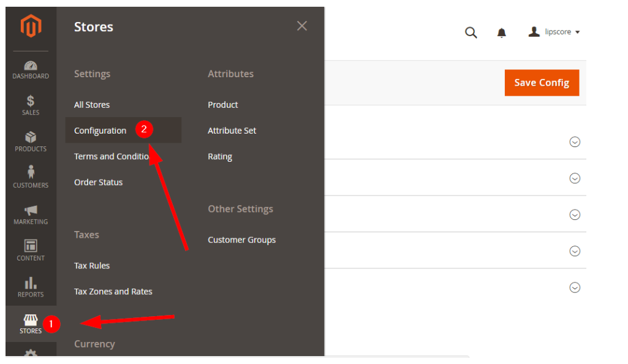Close the Stores menu panel

pos(301,26)
